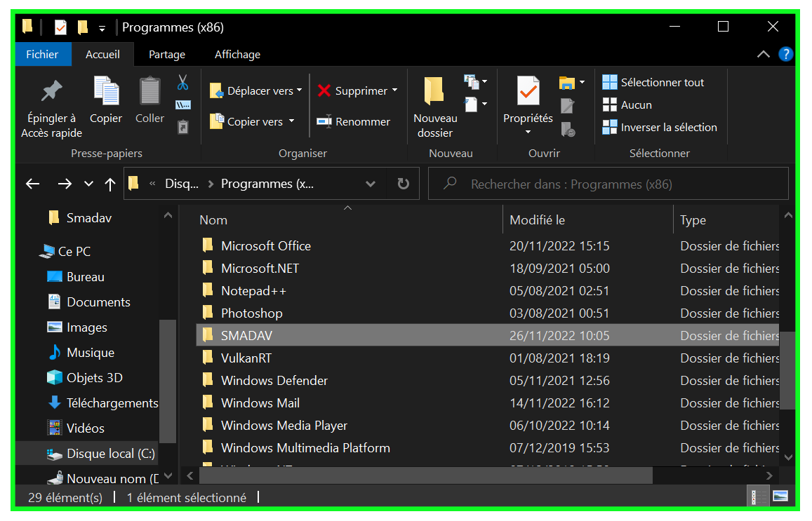The image size is (812, 521).
Task: Open Images in the navigation pane
Action: tap(77, 327)
